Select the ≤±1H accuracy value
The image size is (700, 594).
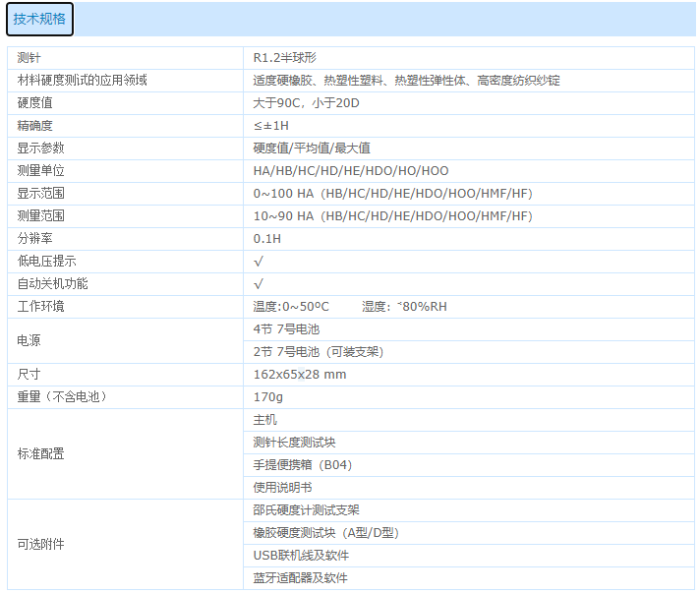[x=271, y=126]
